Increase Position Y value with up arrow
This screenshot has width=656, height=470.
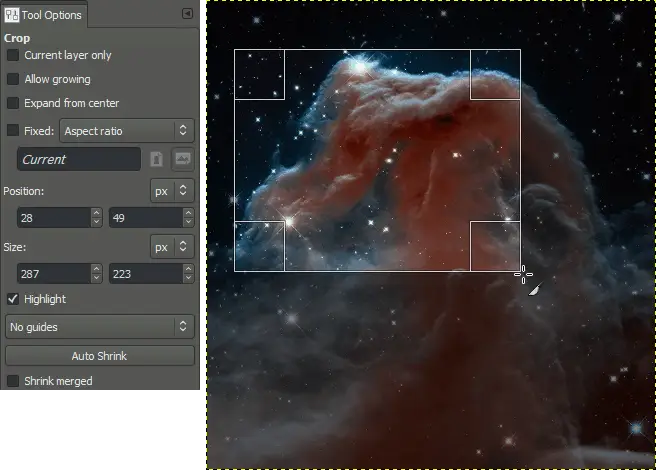coord(189,213)
